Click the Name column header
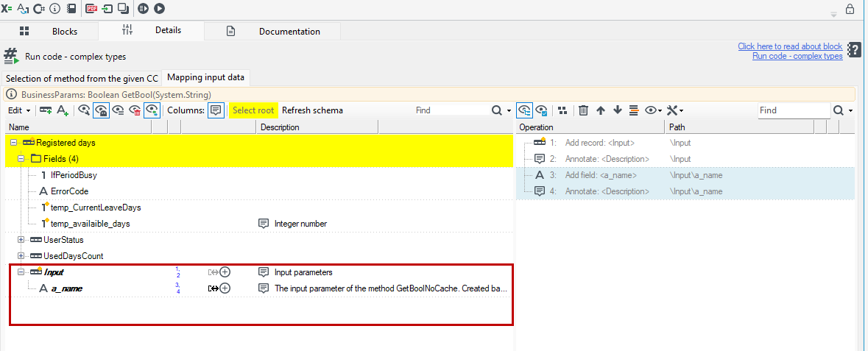The height and width of the screenshot is (351, 868). 79,127
